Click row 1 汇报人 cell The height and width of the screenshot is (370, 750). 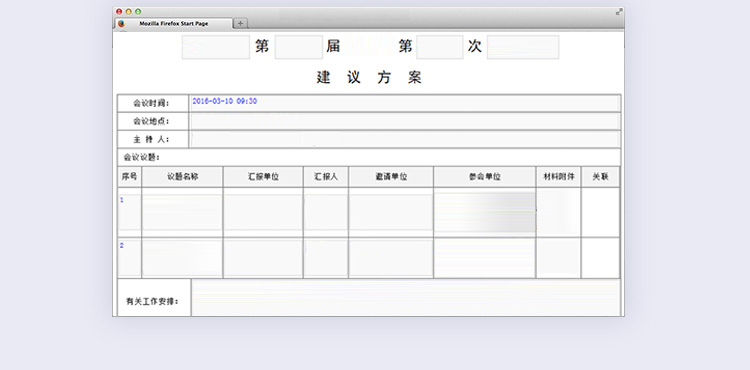pos(326,212)
